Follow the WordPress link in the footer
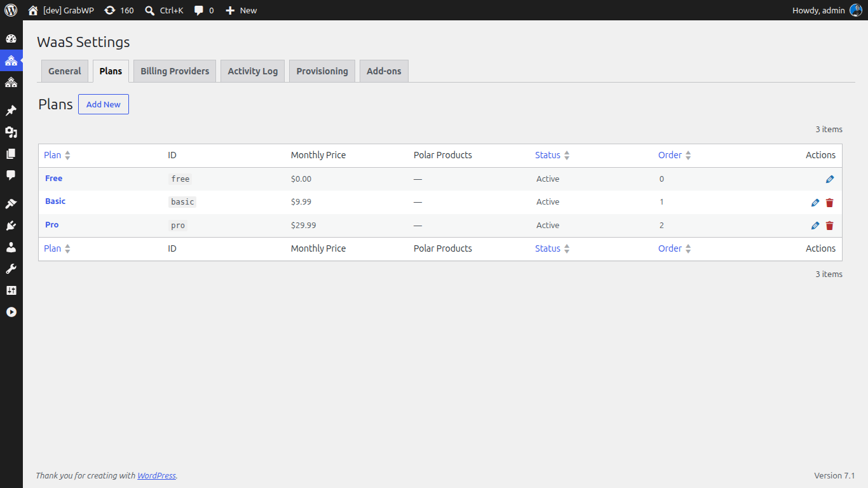The width and height of the screenshot is (868, 488). coord(156,475)
